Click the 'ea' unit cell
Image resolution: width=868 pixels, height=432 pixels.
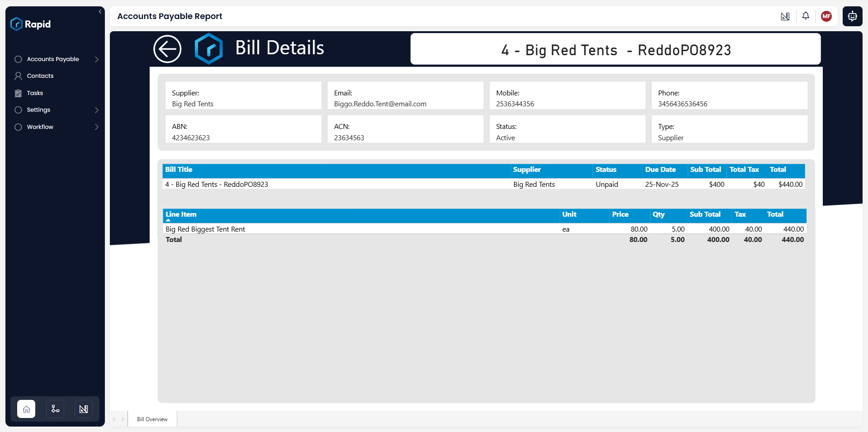[566, 229]
